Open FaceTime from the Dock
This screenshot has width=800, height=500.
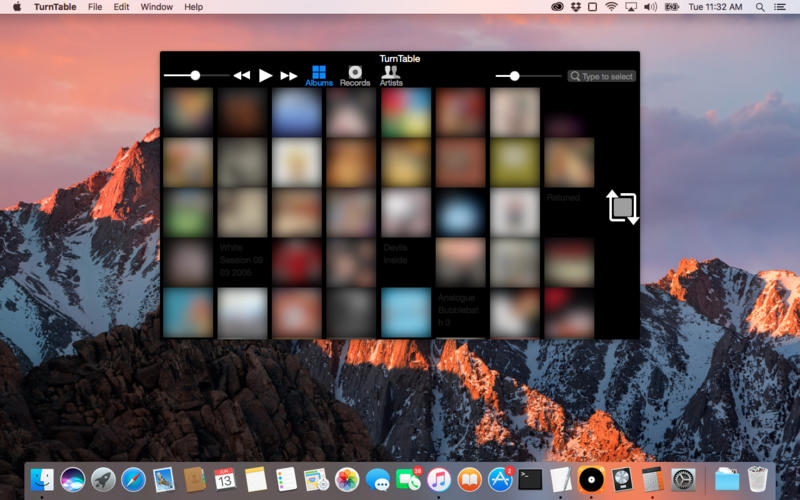(408, 480)
